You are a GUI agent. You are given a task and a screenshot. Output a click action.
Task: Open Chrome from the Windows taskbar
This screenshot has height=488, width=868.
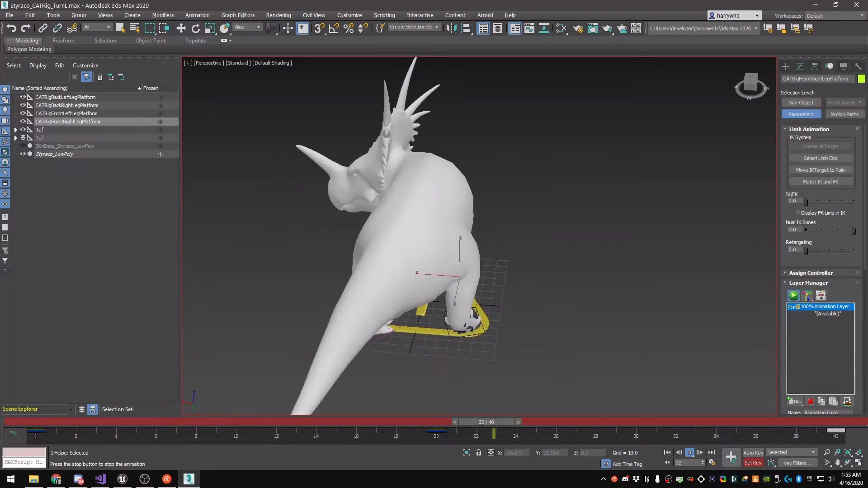(56, 478)
